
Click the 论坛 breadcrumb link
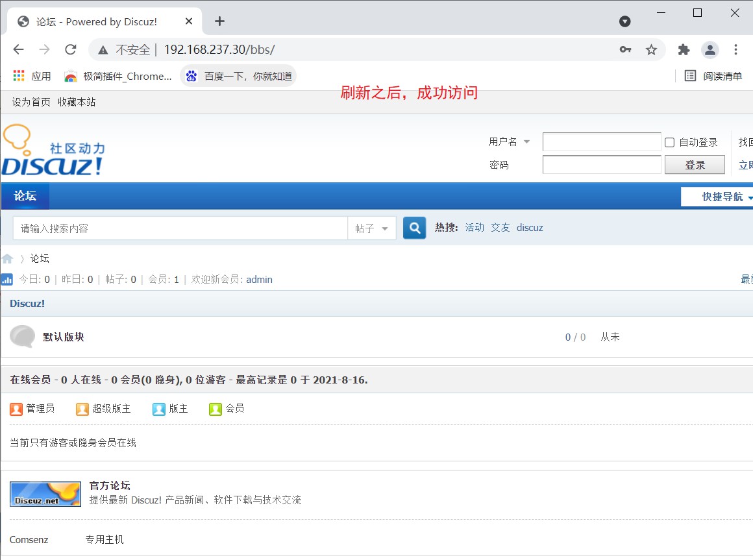tap(40, 259)
